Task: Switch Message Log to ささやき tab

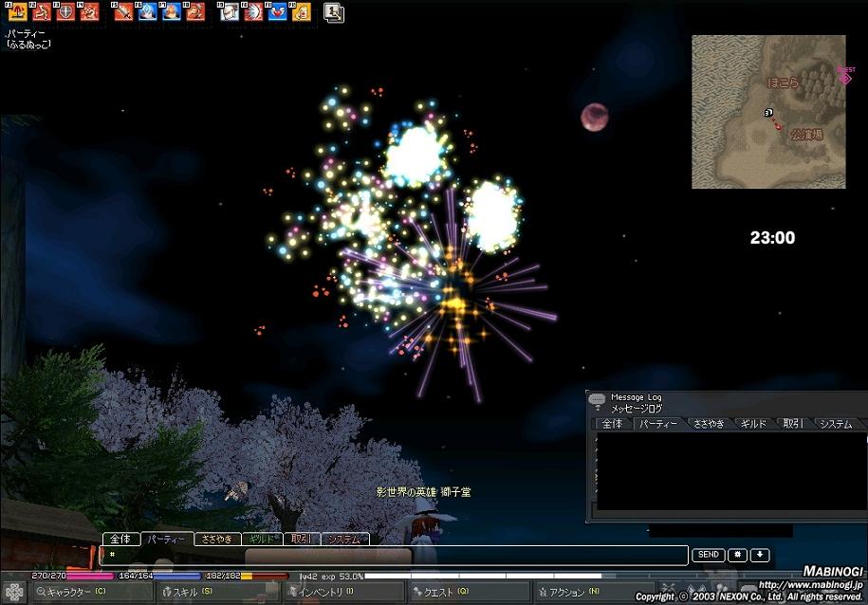Action: (x=709, y=424)
